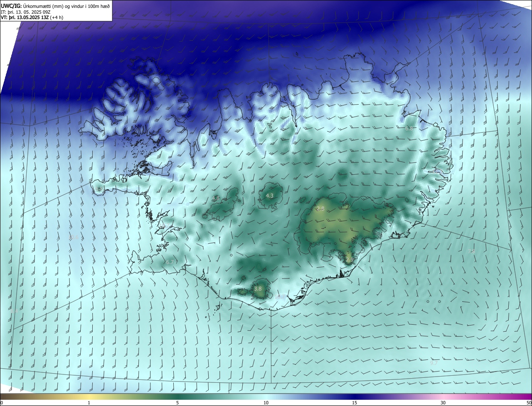This screenshot has width=532, height=406.
Task: Click the 30 tick on the color scale
Action: coord(443,403)
